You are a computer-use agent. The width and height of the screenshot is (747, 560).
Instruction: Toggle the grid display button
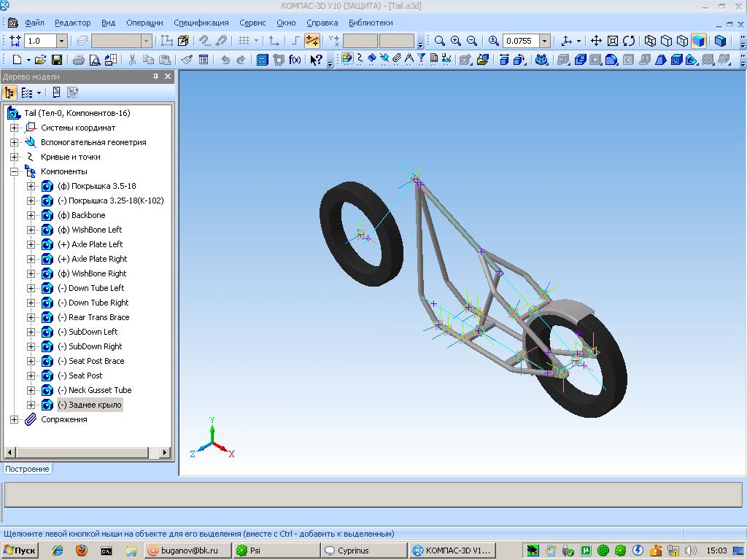coord(244,41)
